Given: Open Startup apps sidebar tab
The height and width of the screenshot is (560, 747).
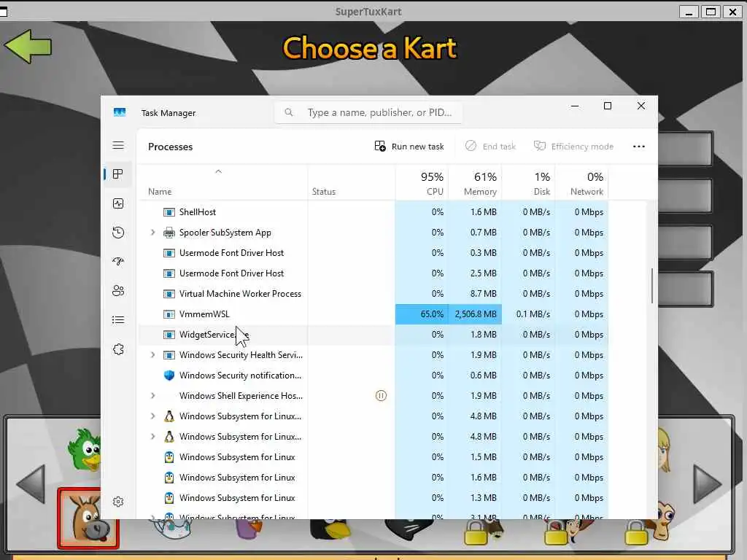Looking at the screenshot, I should click(118, 262).
